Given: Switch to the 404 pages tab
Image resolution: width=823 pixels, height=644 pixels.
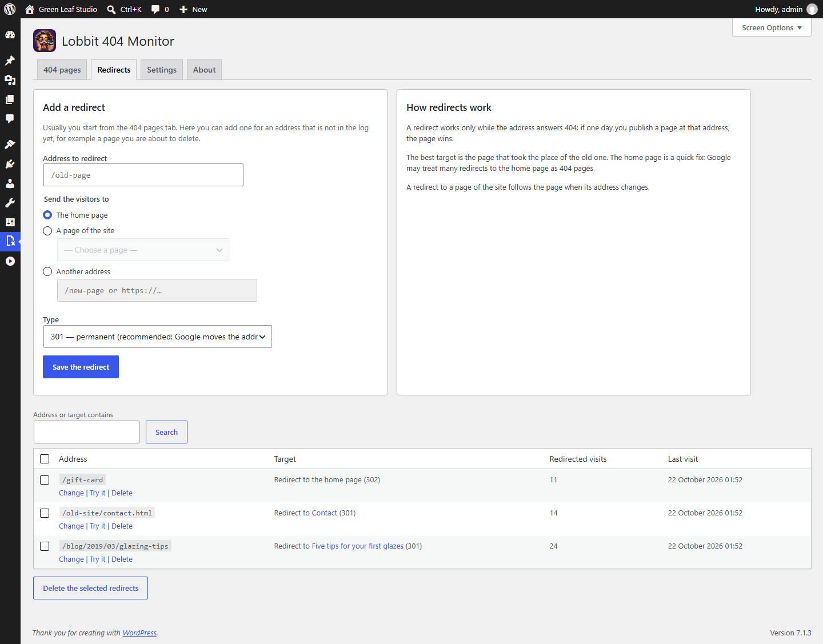Looking at the screenshot, I should pos(62,70).
